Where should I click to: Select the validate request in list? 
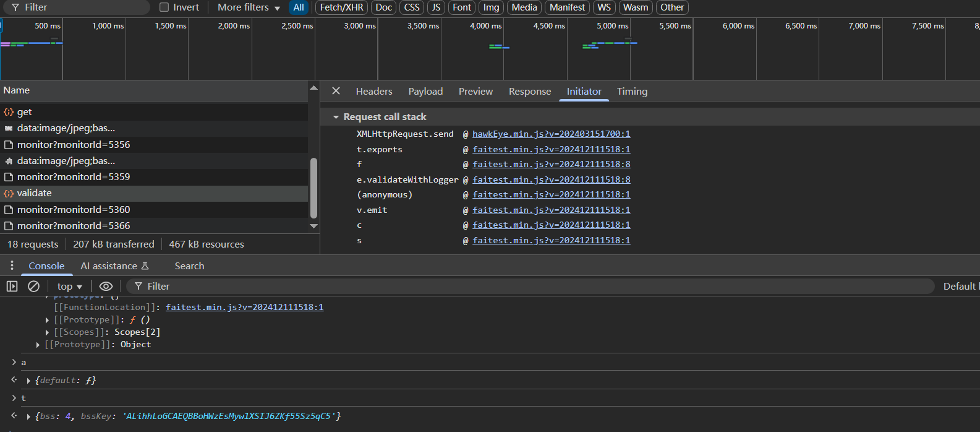(35, 193)
